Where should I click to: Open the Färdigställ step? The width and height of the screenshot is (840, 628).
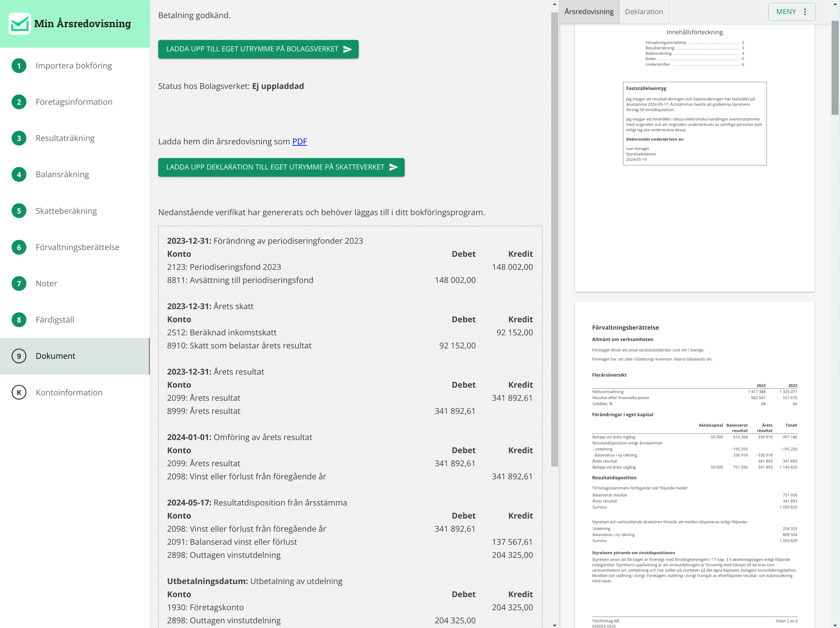pyautogui.click(x=55, y=320)
